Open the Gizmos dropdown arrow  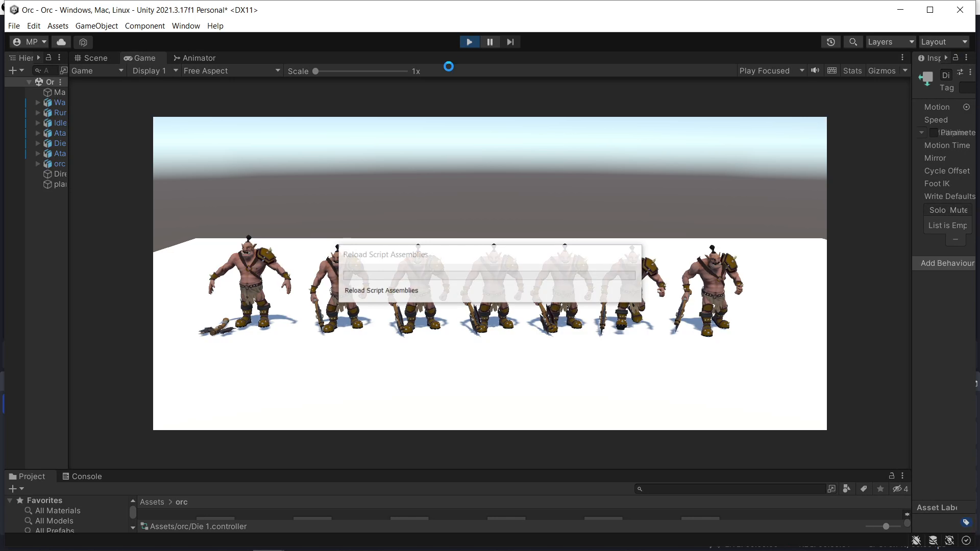point(905,70)
